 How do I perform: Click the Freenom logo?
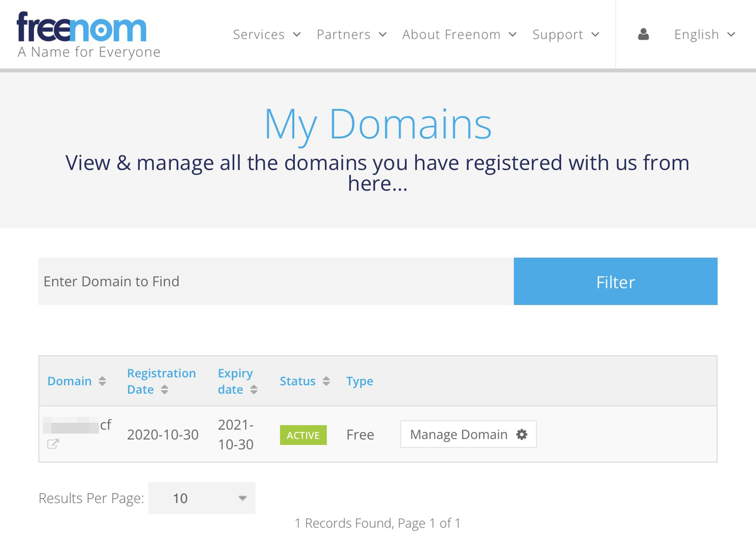(82, 28)
